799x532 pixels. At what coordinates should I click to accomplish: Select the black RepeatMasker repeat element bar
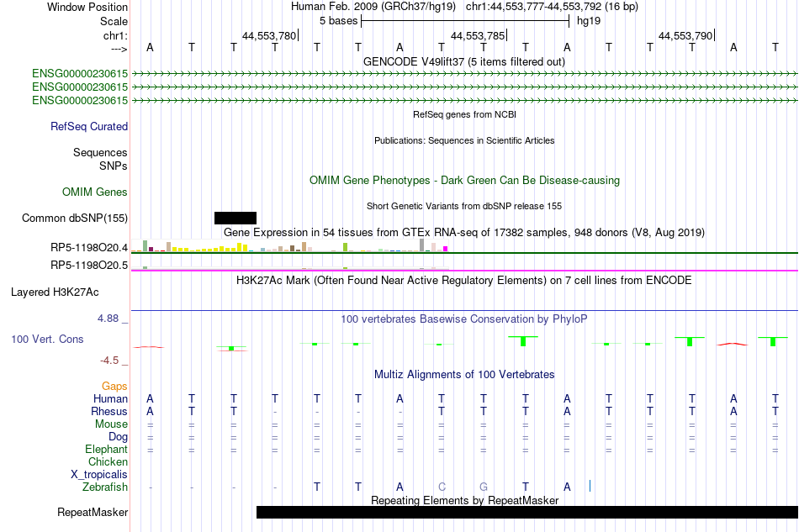coord(526,512)
